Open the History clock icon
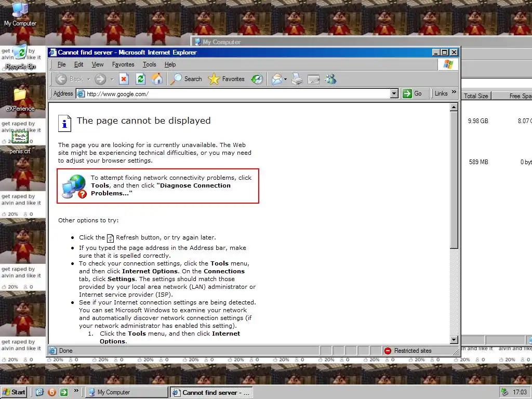Viewport: 532px width, 399px height. [x=257, y=79]
